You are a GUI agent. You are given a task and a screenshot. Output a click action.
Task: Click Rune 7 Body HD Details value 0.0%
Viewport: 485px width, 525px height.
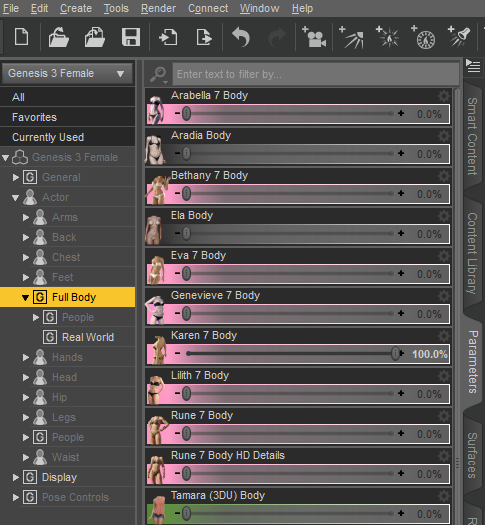pos(429,474)
